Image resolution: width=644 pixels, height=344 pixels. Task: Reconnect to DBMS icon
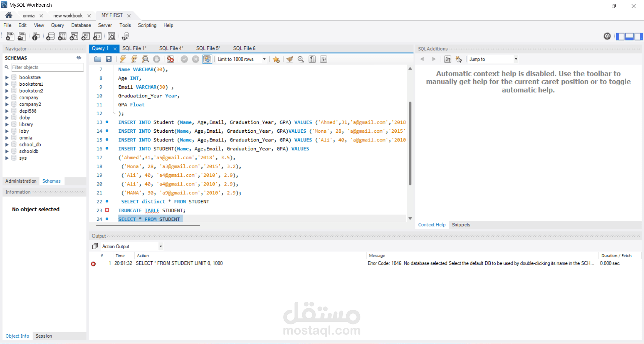pos(126,36)
